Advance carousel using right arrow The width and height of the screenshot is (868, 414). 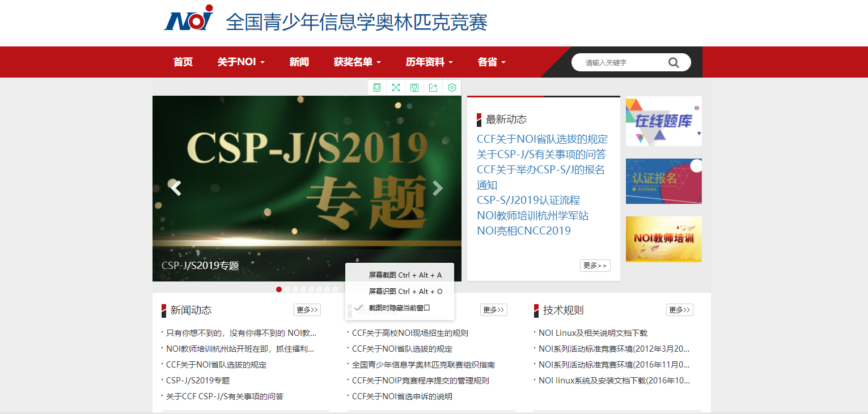[437, 188]
